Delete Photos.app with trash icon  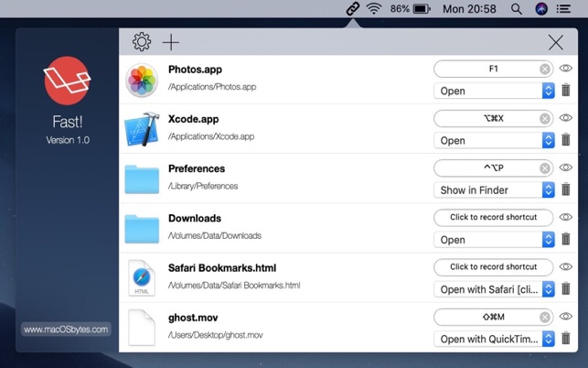tap(566, 90)
